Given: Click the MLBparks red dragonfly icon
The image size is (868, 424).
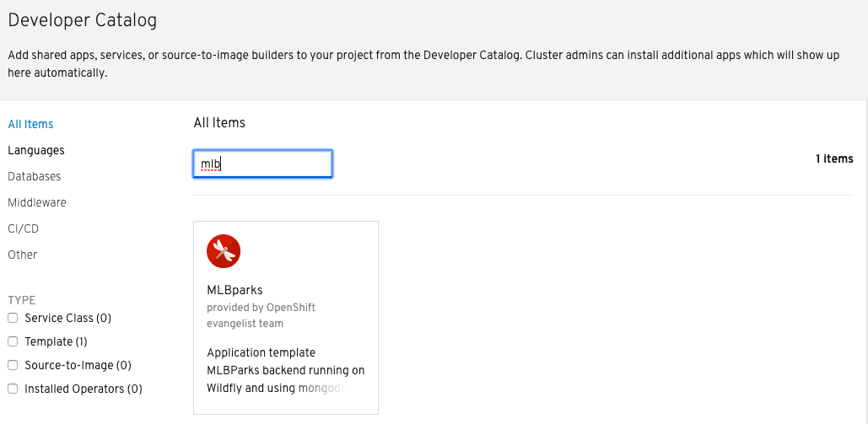Looking at the screenshot, I should [x=223, y=251].
